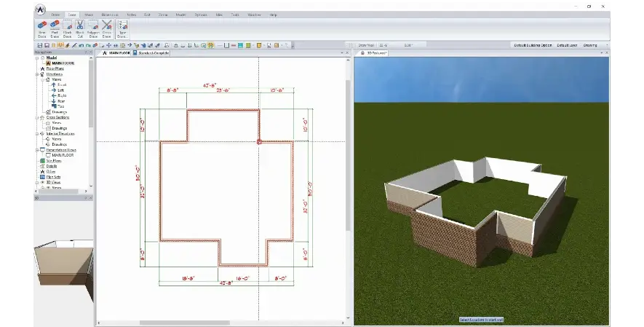
Task: Select the Top elevation view
Action: tap(60, 106)
